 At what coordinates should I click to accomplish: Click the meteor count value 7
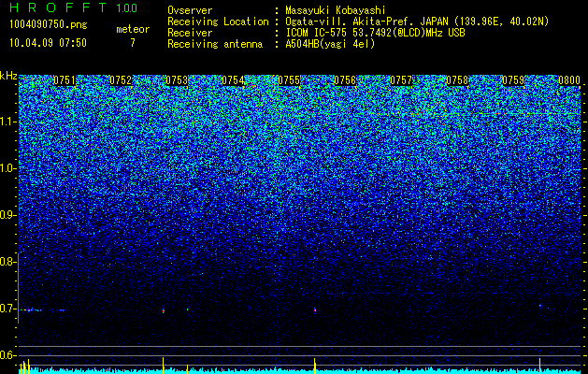[133, 43]
